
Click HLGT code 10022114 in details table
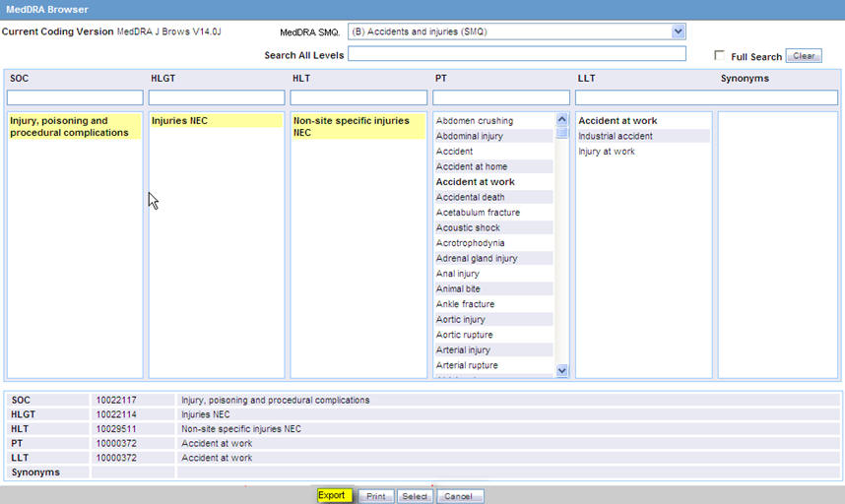coord(116,414)
